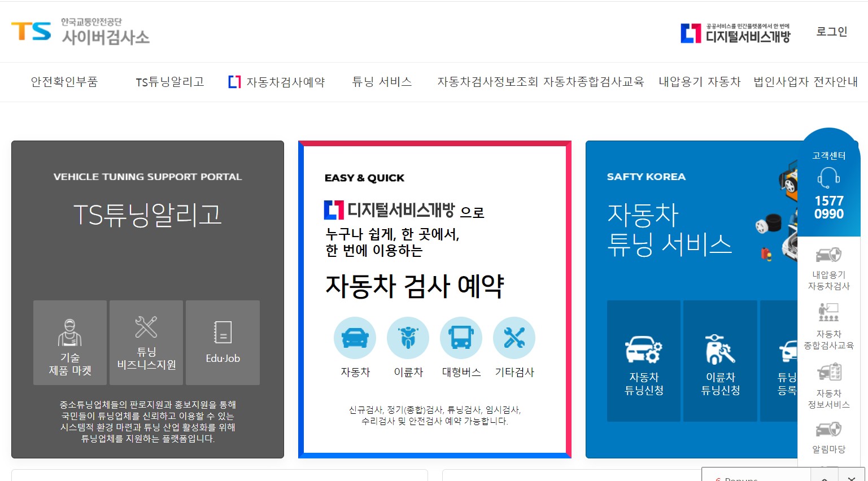Open the 이륜차 motorcycle inspection icon
868x481 pixels.
click(408, 338)
